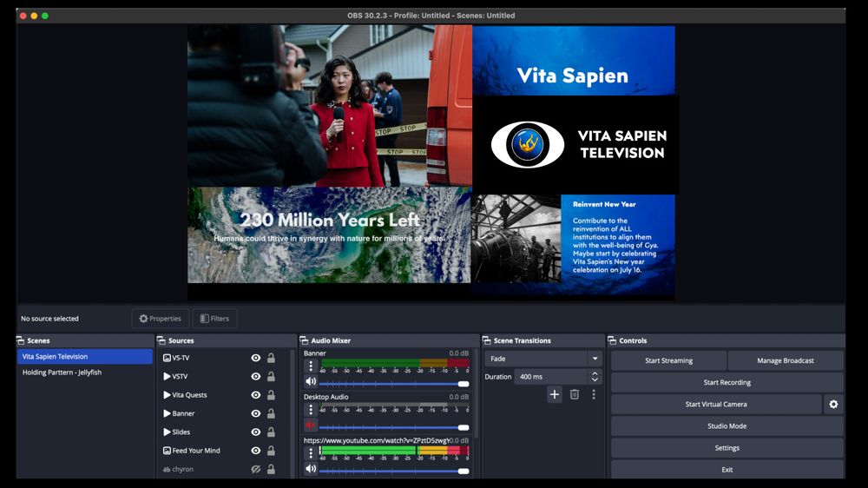This screenshot has height=488, width=868.
Task: Pop out the Scenes dock
Action: pyautogui.click(x=21, y=340)
